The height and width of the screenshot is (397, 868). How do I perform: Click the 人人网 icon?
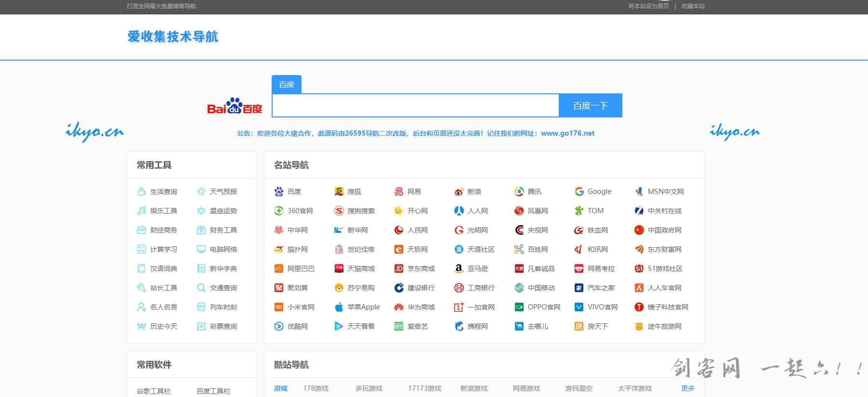pyautogui.click(x=459, y=211)
